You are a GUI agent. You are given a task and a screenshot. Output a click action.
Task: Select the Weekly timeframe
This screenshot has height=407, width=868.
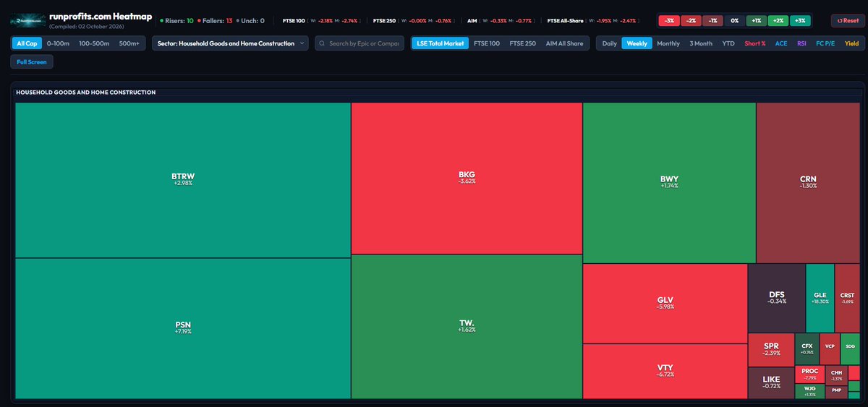[637, 43]
